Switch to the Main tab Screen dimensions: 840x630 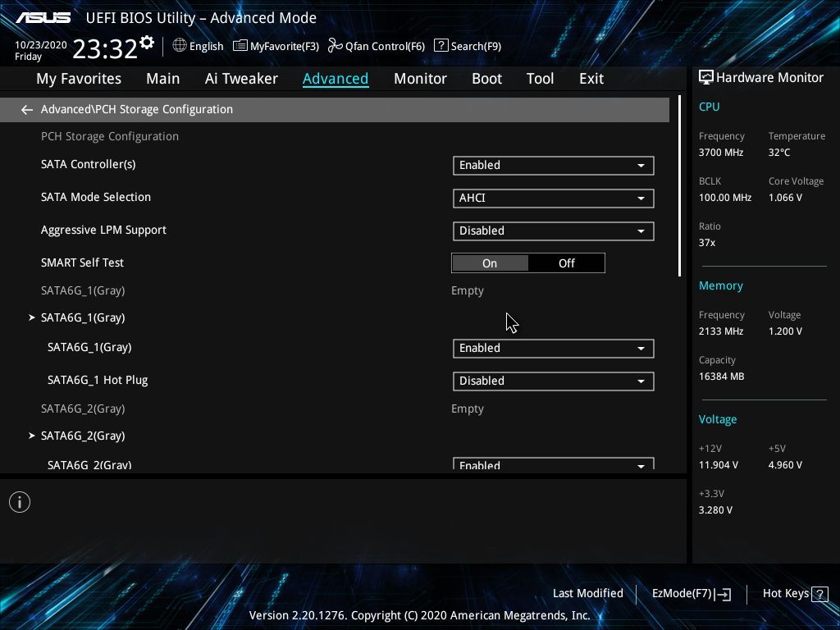coord(163,79)
